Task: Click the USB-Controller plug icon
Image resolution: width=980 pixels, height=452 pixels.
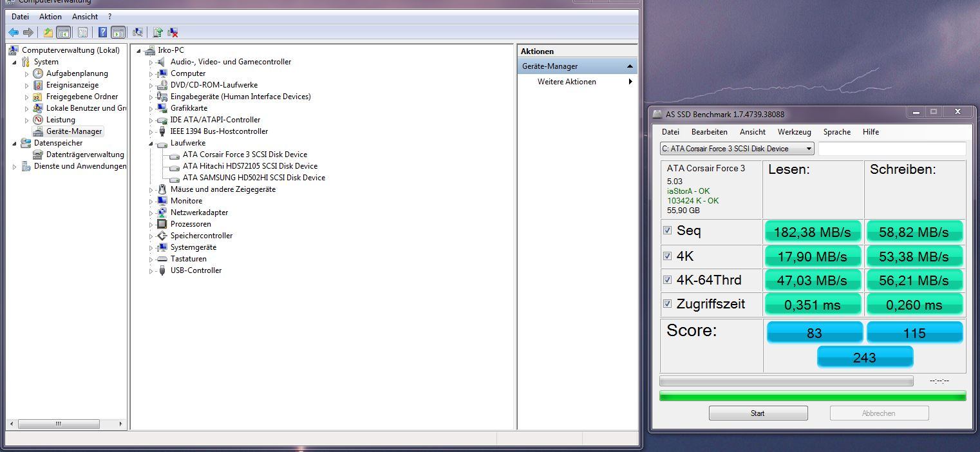Action: point(162,270)
